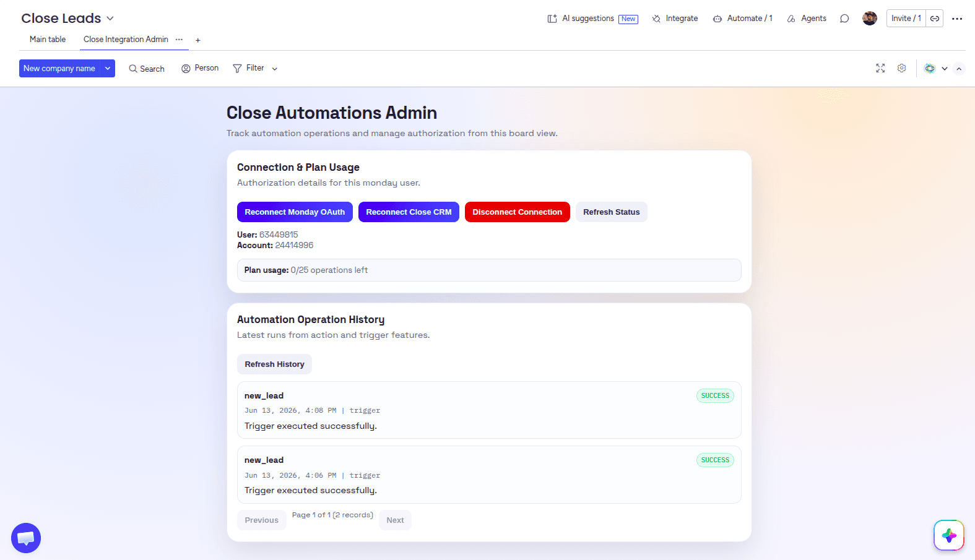Screen dimensions: 975x560
Task: Click Invite / 1 button
Action: click(x=906, y=19)
